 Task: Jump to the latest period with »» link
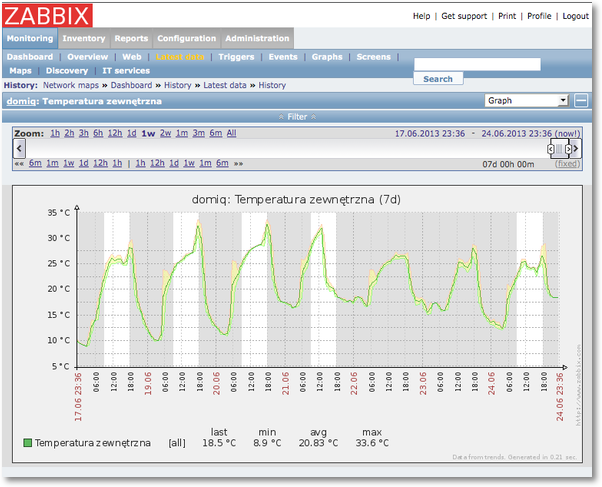click(x=238, y=164)
